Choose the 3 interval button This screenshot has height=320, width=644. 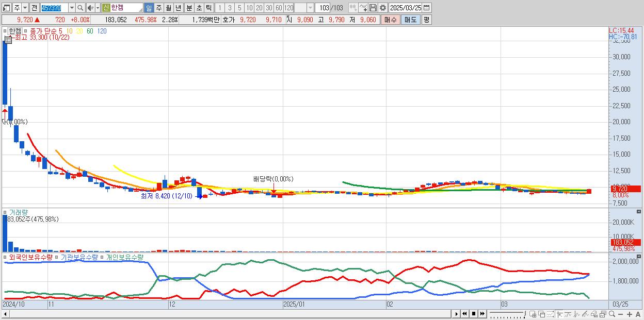click(x=230, y=8)
